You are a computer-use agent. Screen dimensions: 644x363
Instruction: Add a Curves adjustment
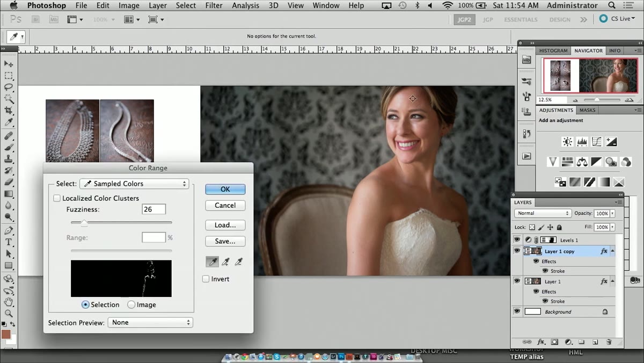point(596,142)
